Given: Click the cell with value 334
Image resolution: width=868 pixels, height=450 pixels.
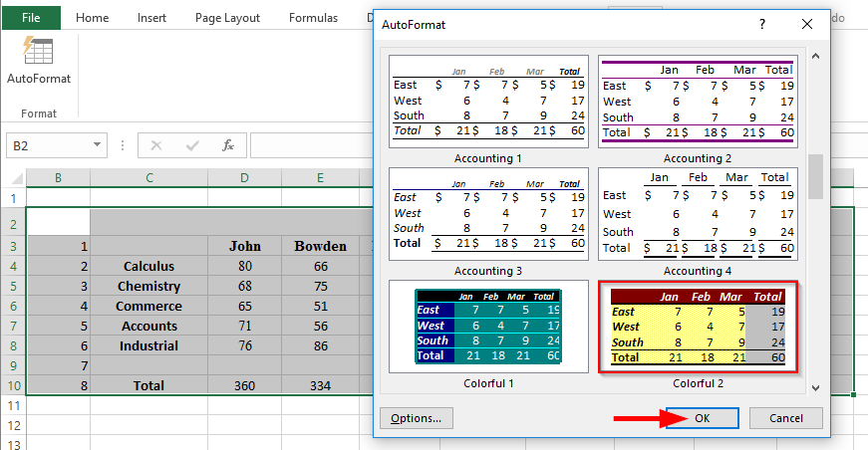Looking at the screenshot, I should pos(320,385).
